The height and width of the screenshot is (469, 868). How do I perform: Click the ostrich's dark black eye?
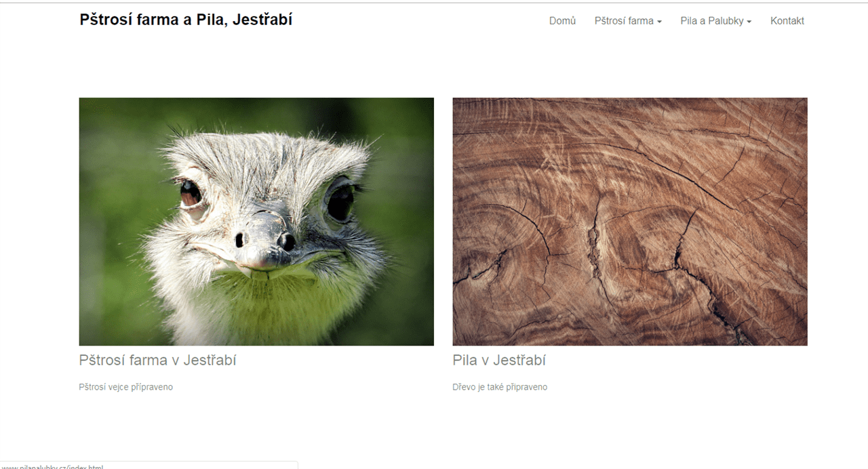pos(340,201)
